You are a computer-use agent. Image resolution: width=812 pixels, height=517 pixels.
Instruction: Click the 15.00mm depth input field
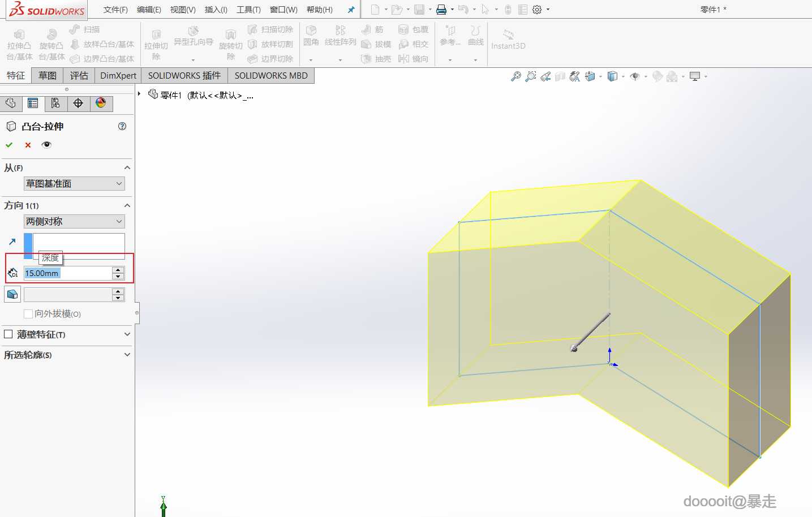pyautogui.click(x=68, y=273)
